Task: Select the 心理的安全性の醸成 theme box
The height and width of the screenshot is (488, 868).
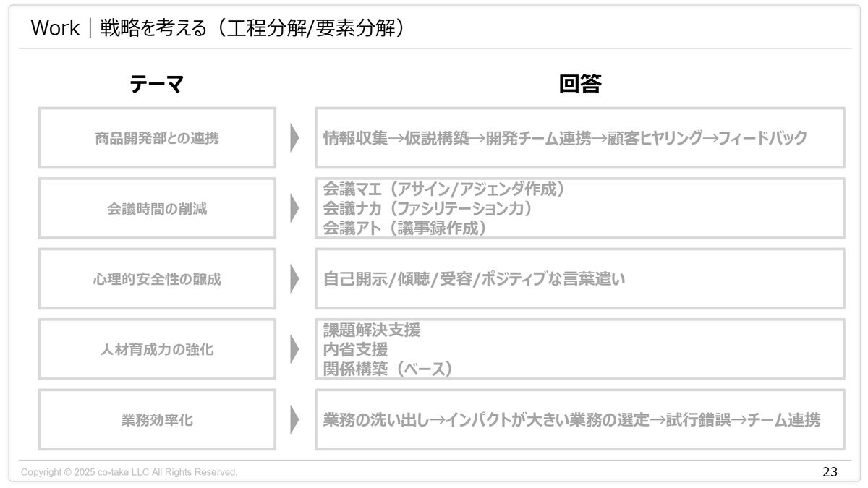Action: pyautogui.click(x=157, y=278)
